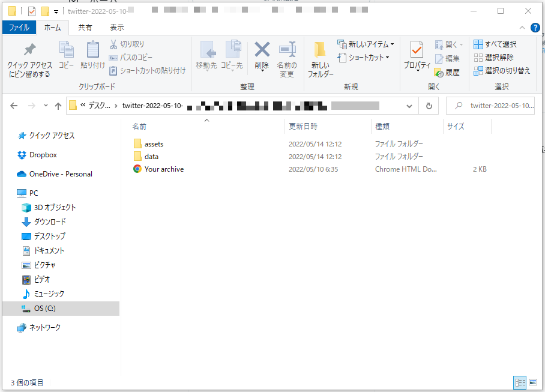Switch to large icons view layout
545x392 pixels.
tap(533, 382)
